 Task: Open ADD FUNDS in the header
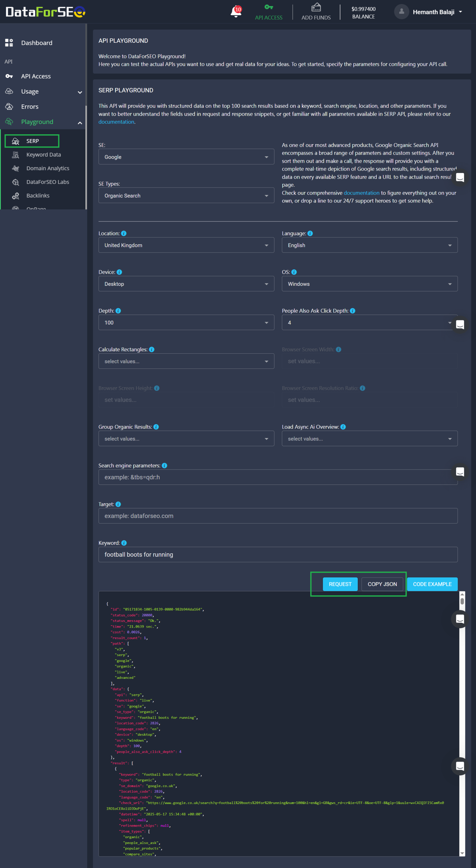(x=316, y=12)
